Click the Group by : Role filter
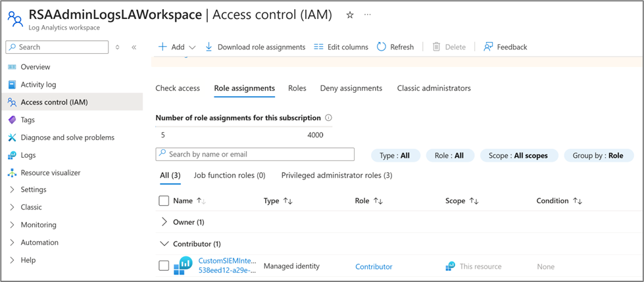Image resolution: width=644 pixels, height=282 pixels. (x=598, y=156)
